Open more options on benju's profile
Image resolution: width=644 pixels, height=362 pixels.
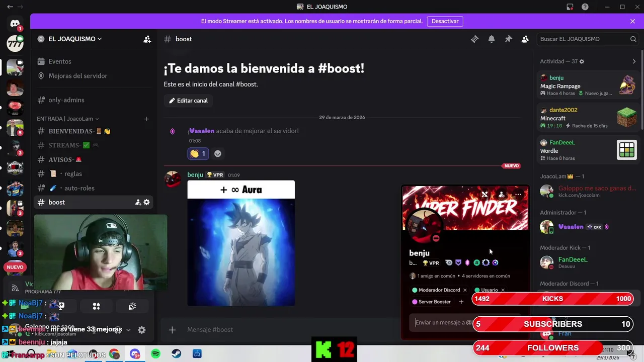518,194
